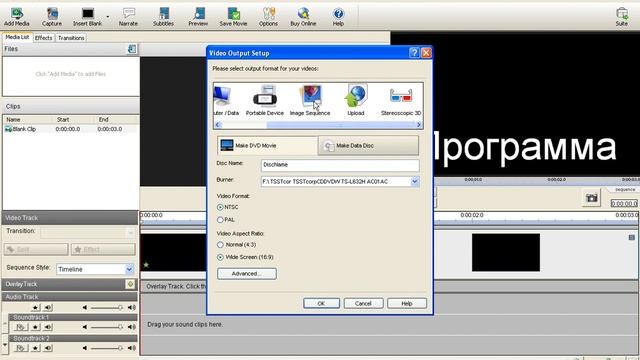
Task: Switch to the Effects tab
Action: tap(44, 38)
